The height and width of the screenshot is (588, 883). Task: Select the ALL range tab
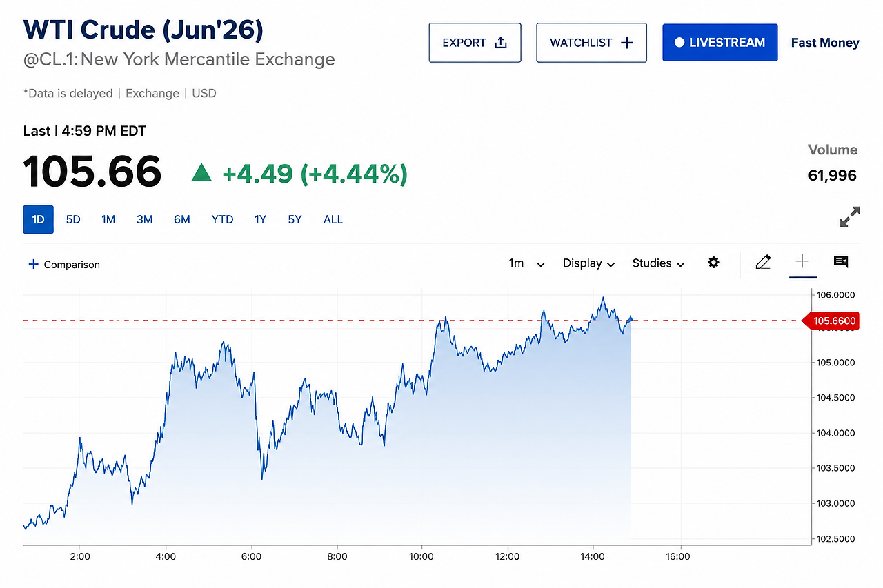(x=333, y=219)
